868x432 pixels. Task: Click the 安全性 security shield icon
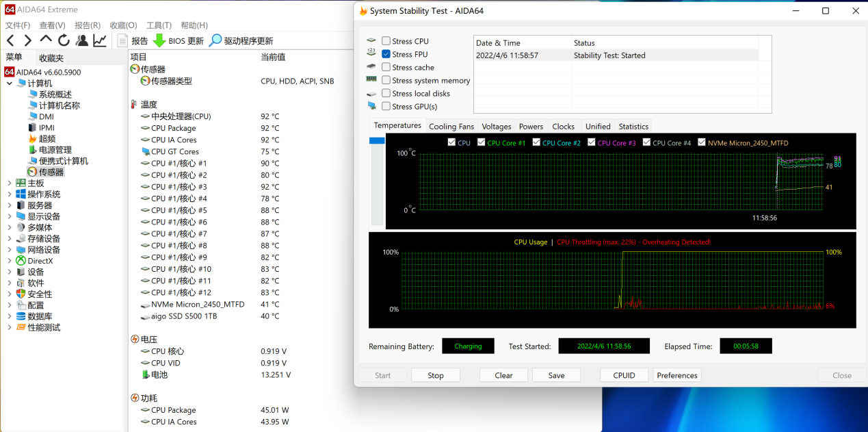[x=21, y=294]
